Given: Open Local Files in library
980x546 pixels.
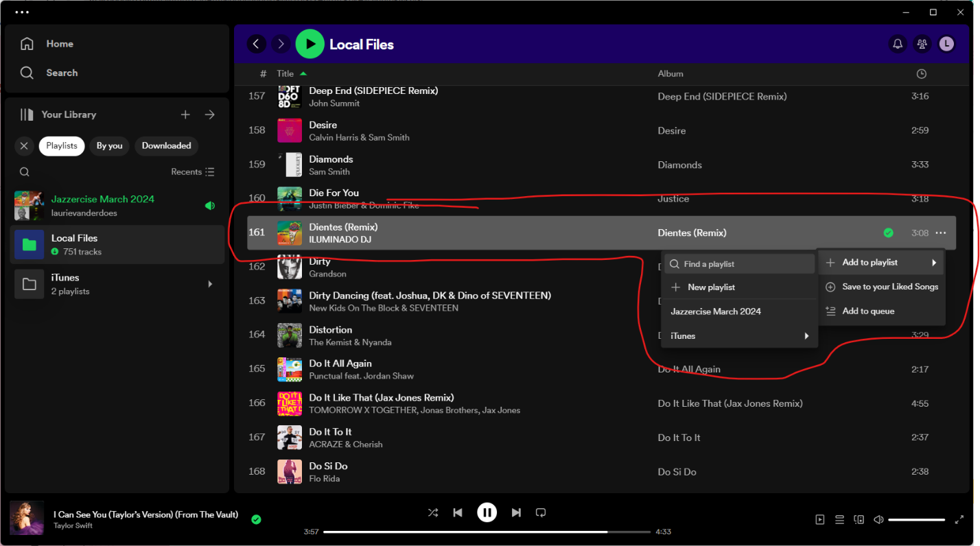Looking at the screenshot, I should coord(117,245).
